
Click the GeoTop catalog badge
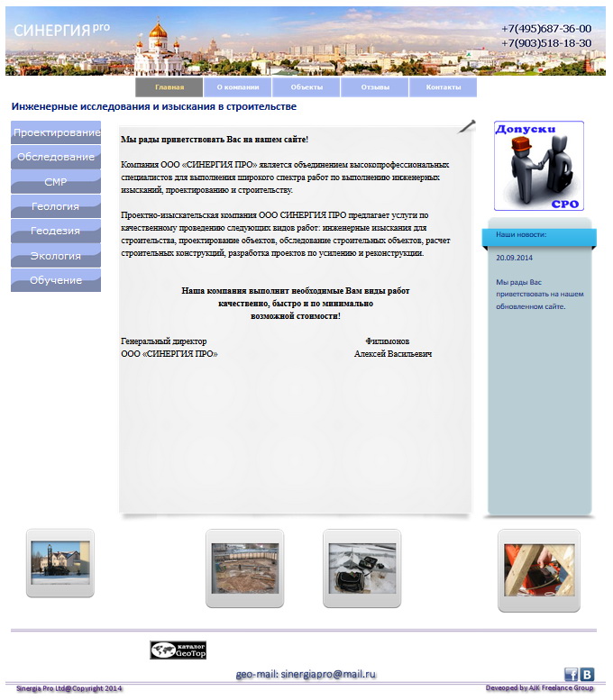[178, 650]
